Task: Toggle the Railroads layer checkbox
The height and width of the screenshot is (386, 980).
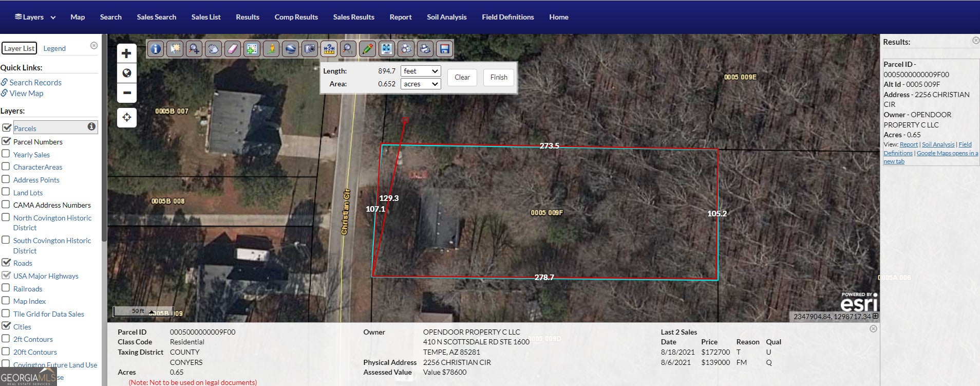Action: tap(6, 288)
